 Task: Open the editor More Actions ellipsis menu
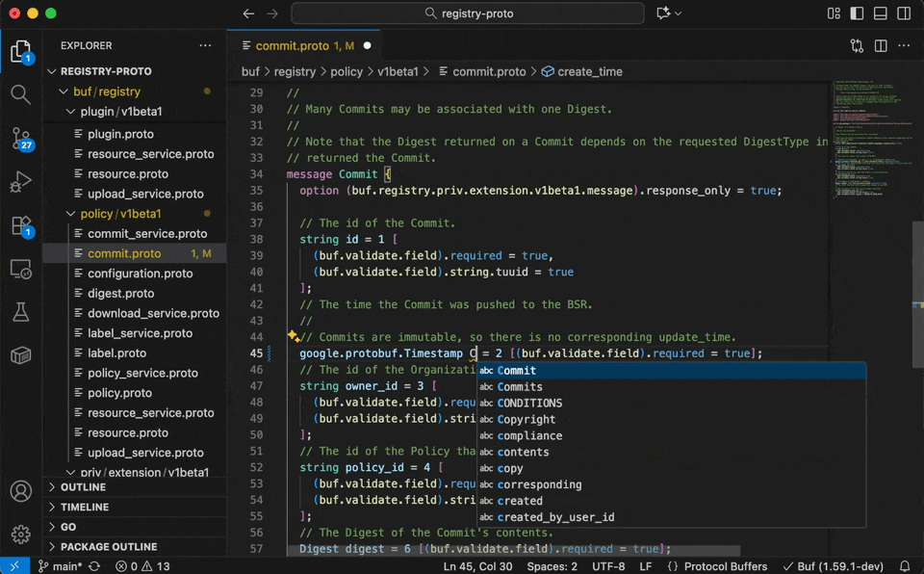pyautogui.click(x=904, y=45)
